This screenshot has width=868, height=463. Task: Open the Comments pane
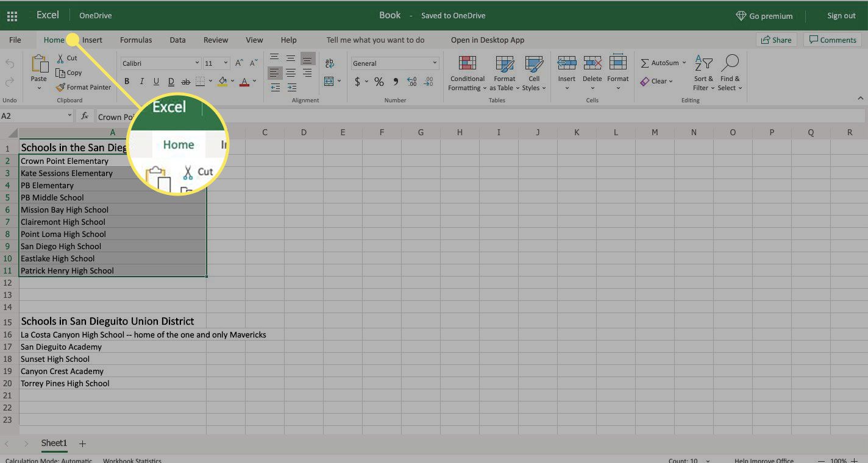(833, 40)
